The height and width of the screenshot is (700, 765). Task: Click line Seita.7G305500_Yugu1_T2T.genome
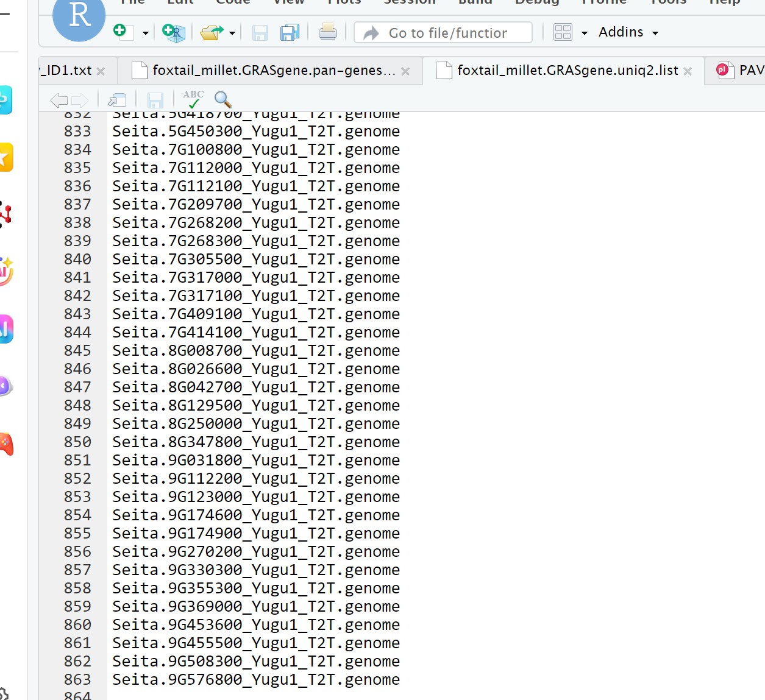point(256,260)
